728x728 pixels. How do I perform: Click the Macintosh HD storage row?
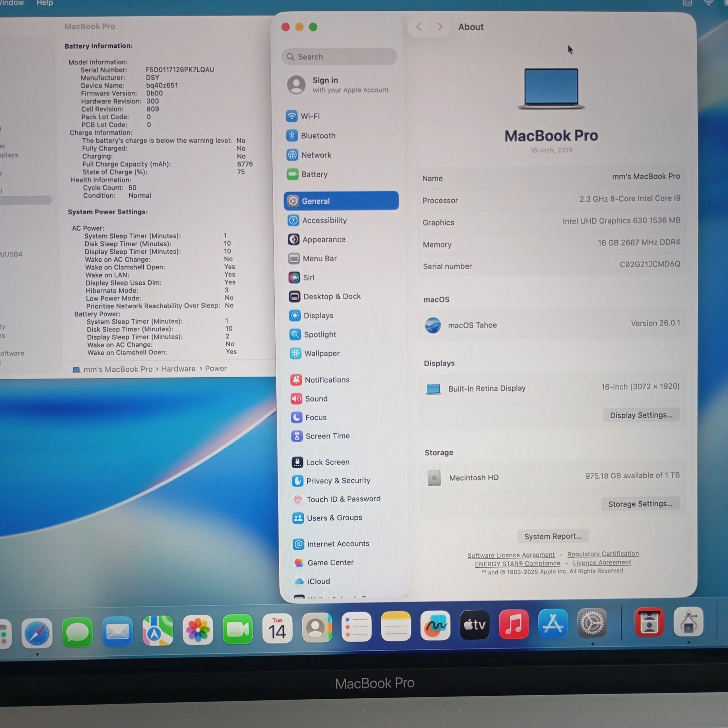pos(553,477)
